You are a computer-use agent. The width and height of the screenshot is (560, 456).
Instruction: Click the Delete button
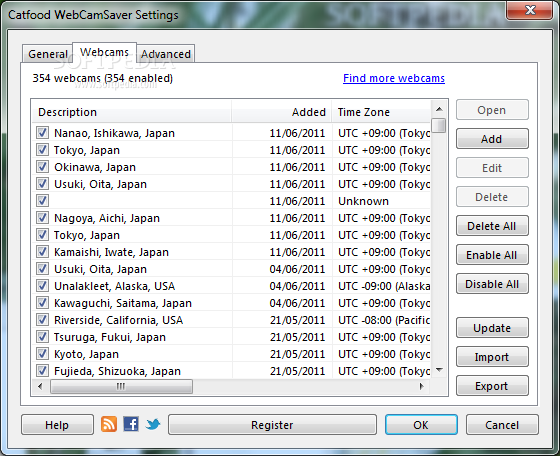coord(492,197)
